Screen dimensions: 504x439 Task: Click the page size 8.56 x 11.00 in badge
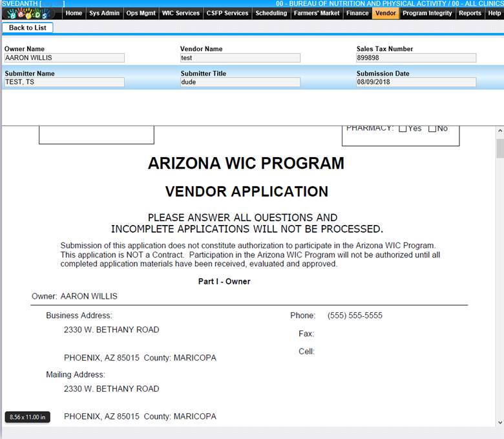[28, 417]
